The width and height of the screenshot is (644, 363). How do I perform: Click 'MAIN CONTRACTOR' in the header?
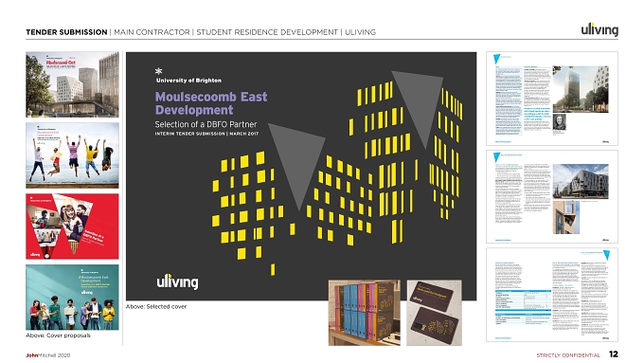(x=152, y=32)
